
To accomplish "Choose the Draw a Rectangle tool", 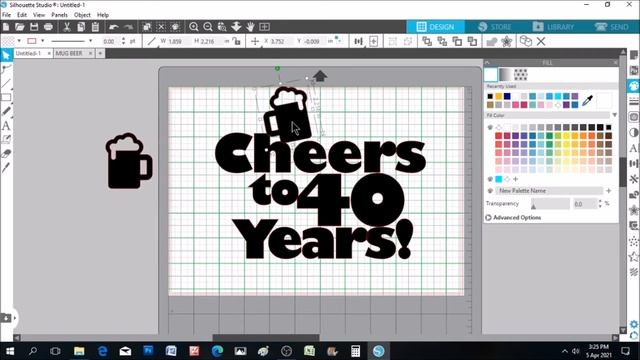I will [x=6, y=97].
